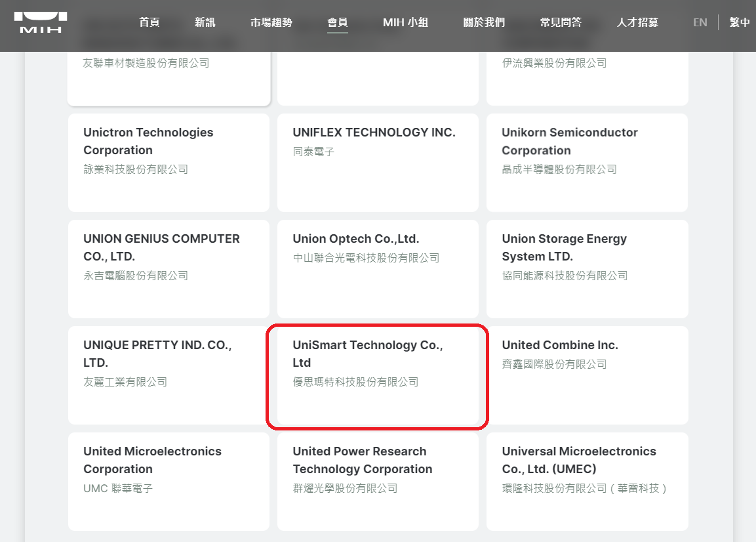756x542 pixels.
Task: Switch site language to 繁中
Action: pyautogui.click(x=740, y=22)
